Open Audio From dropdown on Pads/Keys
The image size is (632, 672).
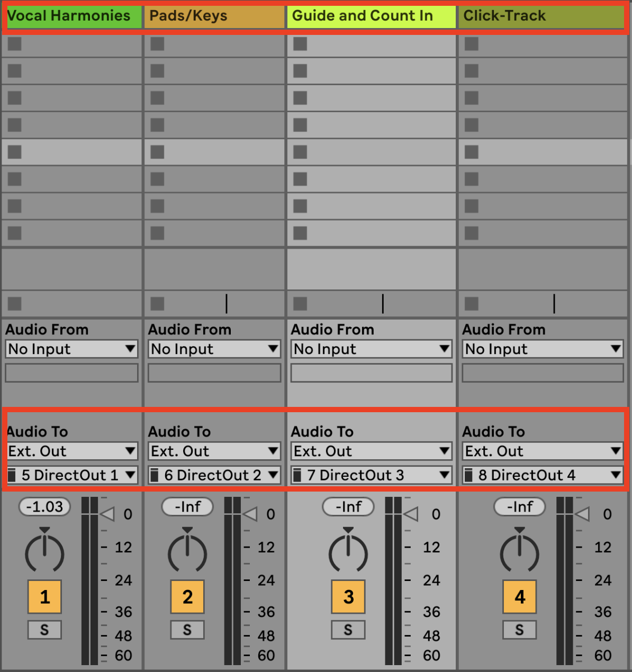[214, 349]
